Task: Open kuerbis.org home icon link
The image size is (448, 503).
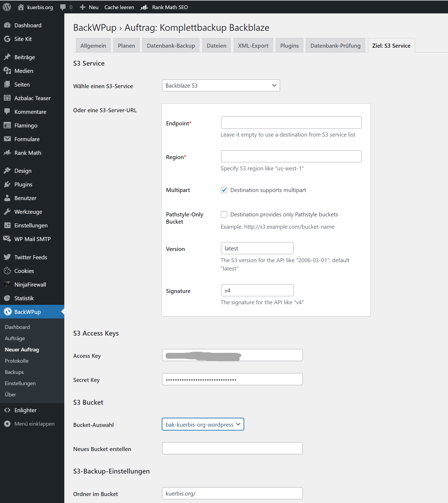Action: [x=21, y=7]
